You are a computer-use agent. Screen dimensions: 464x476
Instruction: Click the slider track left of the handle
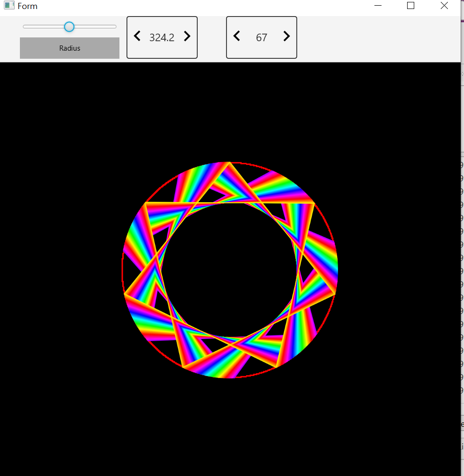click(43, 27)
